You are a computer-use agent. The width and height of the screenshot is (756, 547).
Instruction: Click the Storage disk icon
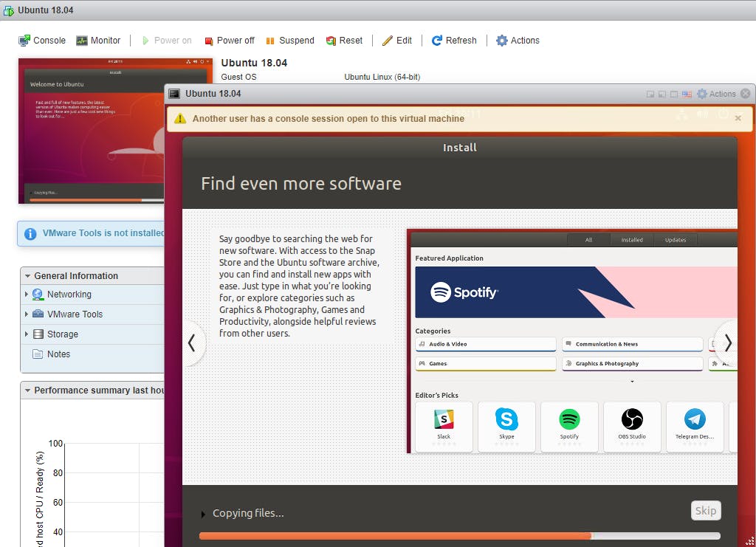38,334
